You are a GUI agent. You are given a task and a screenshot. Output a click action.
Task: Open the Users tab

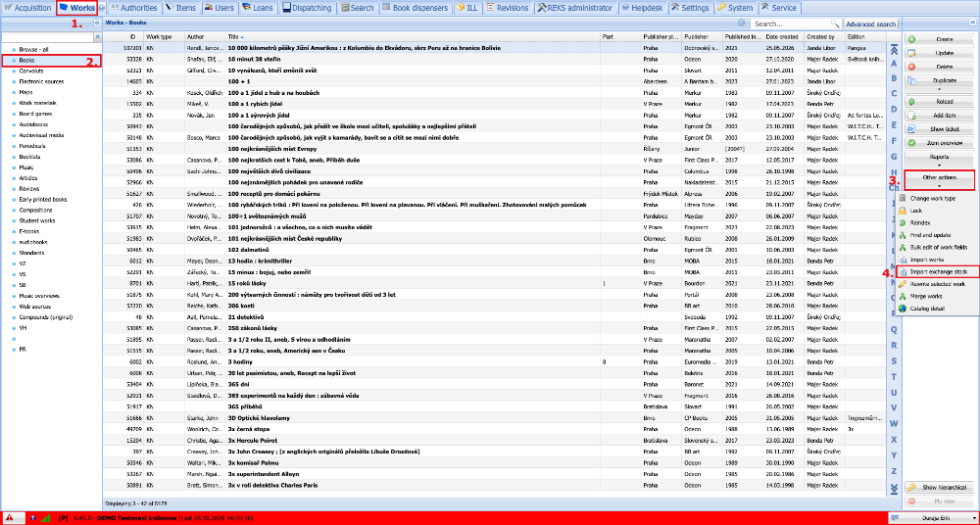pyautogui.click(x=220, y=8)
